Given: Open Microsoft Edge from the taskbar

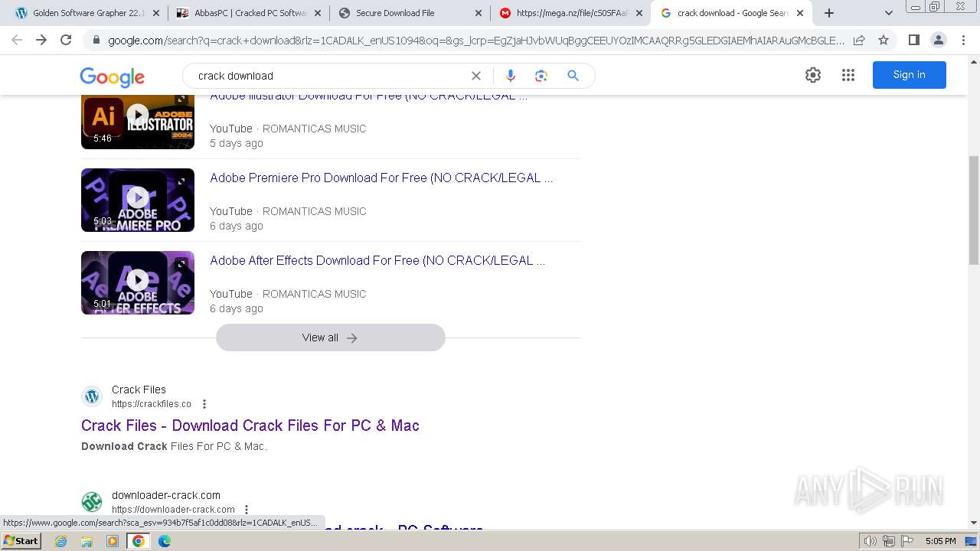Looking at the screenshot, I should [164, 541].
